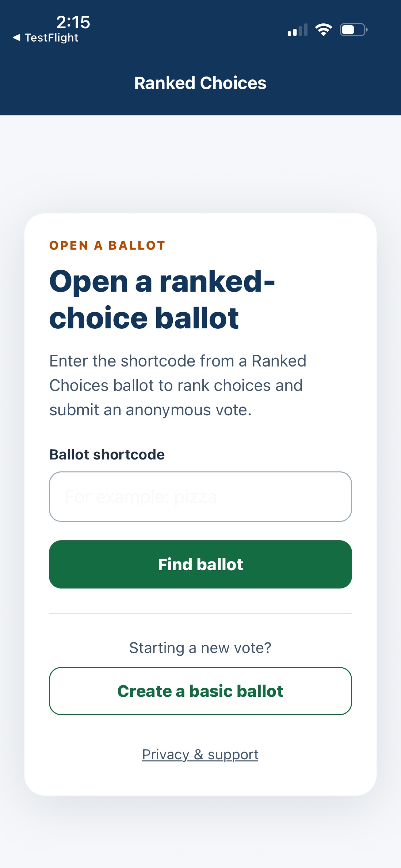
Task: Click the Open a ranked-choice ballot heading
Action: coord(162,299)
